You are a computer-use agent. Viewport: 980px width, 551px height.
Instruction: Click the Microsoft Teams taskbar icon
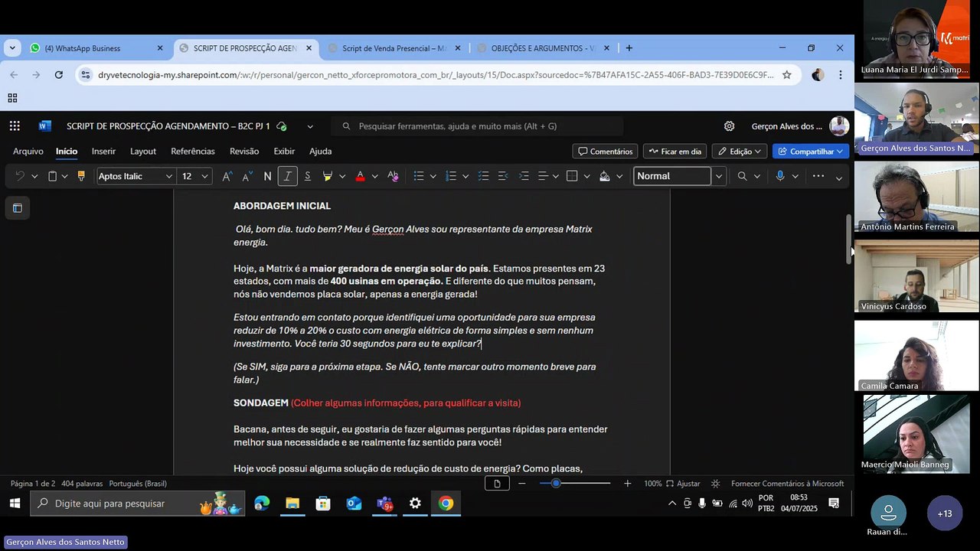tap(384, 504)
